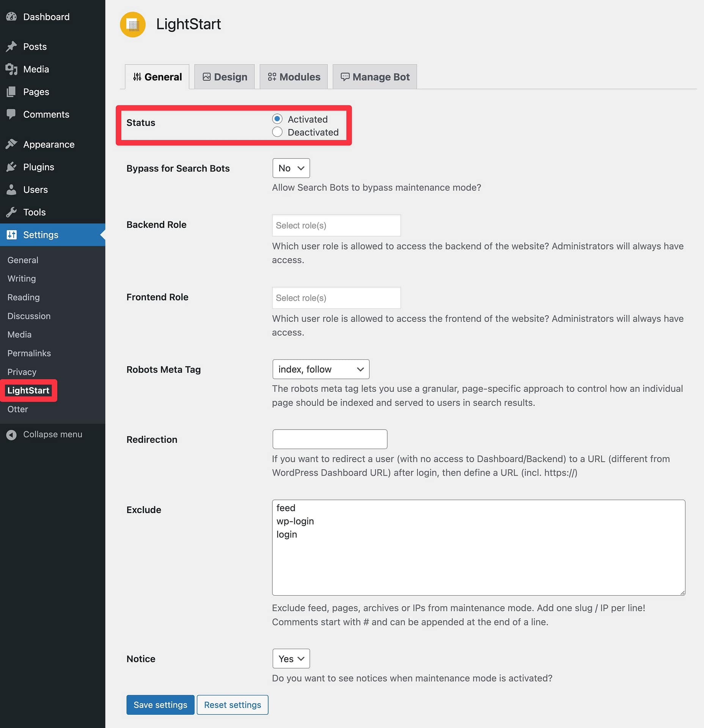Screen dimensions: 704x728
Task: Click the Reset settings button
Action: [x=233, y=704]
